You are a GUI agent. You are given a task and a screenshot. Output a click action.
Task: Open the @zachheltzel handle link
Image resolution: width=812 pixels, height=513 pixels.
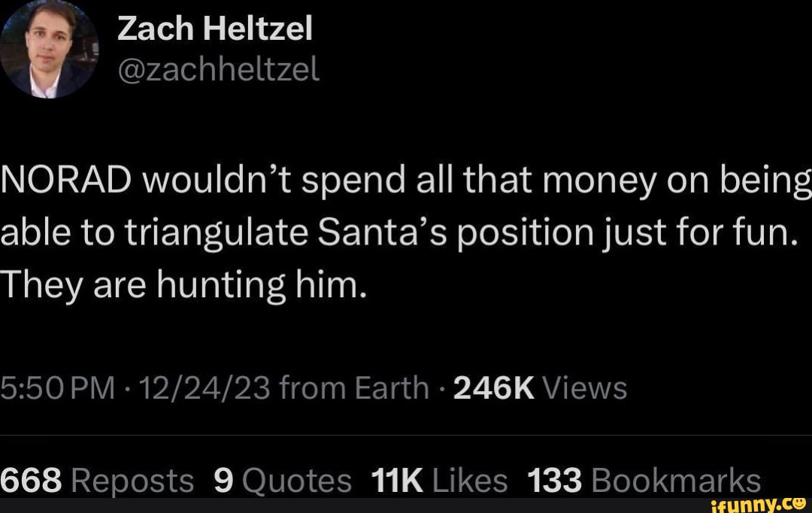(218, 70)
